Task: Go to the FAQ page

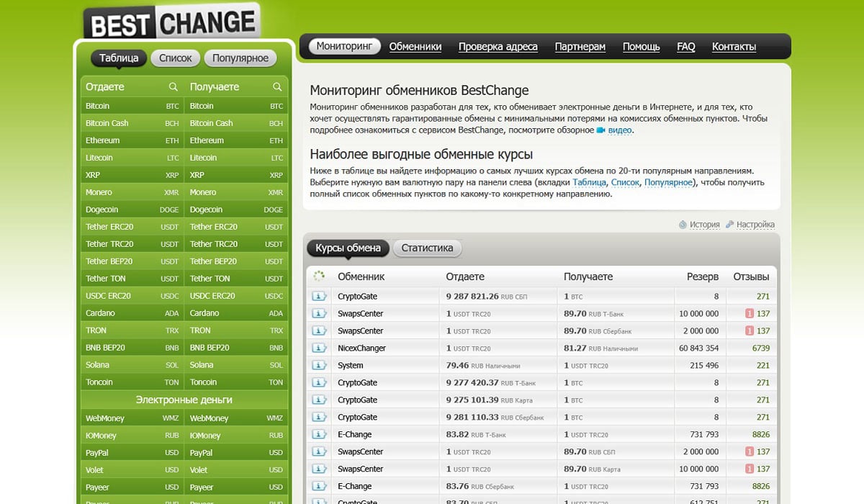Action: click(685, 47)
